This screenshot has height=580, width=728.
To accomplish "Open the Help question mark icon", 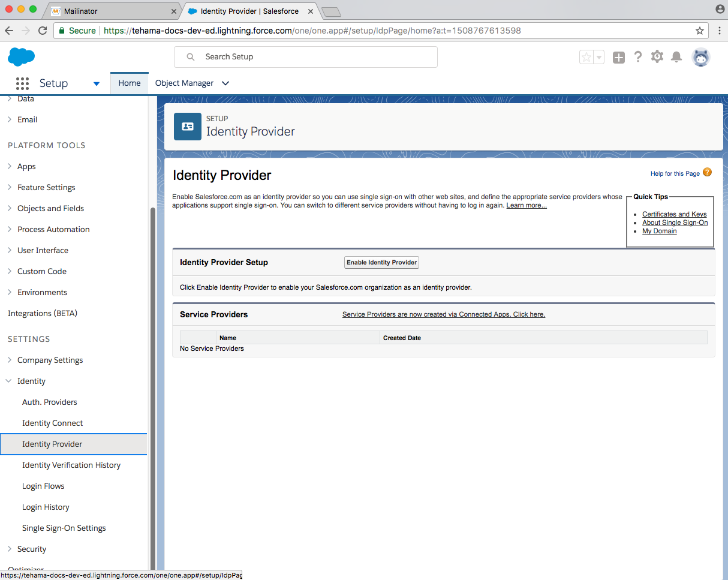I will (x=638, y=56).
